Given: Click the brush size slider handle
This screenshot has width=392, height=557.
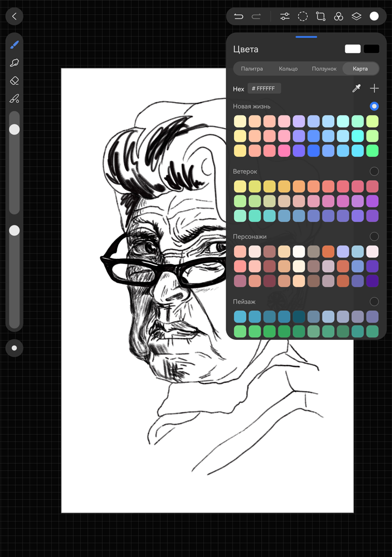Looking at the screenshot, I should [14, 129].
